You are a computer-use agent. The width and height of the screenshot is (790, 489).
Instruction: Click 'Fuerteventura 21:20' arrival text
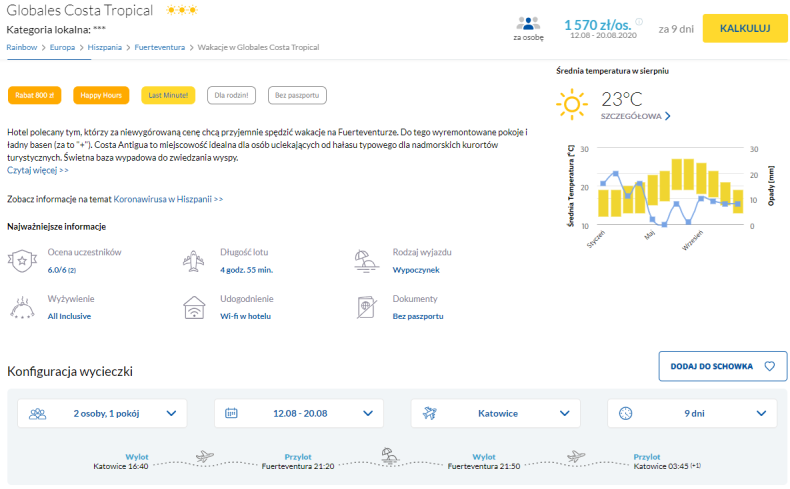(x=298, y=467)
